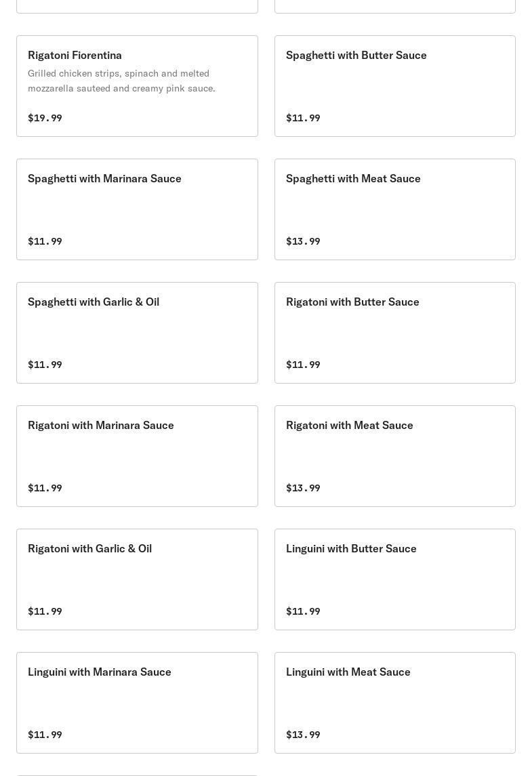Viewport: 532px width, 776px height.
Task: Click the $11.99 price under Rigatoni with Garlic & Oil
Action: 45,611
